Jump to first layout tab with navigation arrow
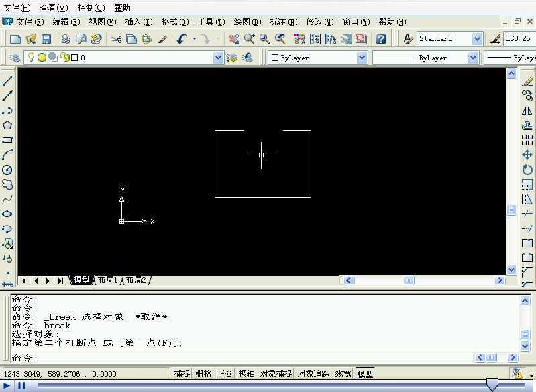536x392 pixels. [23, 281]
